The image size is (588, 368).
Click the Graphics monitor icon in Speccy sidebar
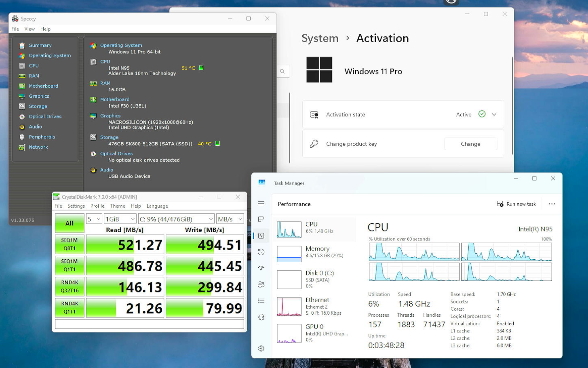coord(22,96)
